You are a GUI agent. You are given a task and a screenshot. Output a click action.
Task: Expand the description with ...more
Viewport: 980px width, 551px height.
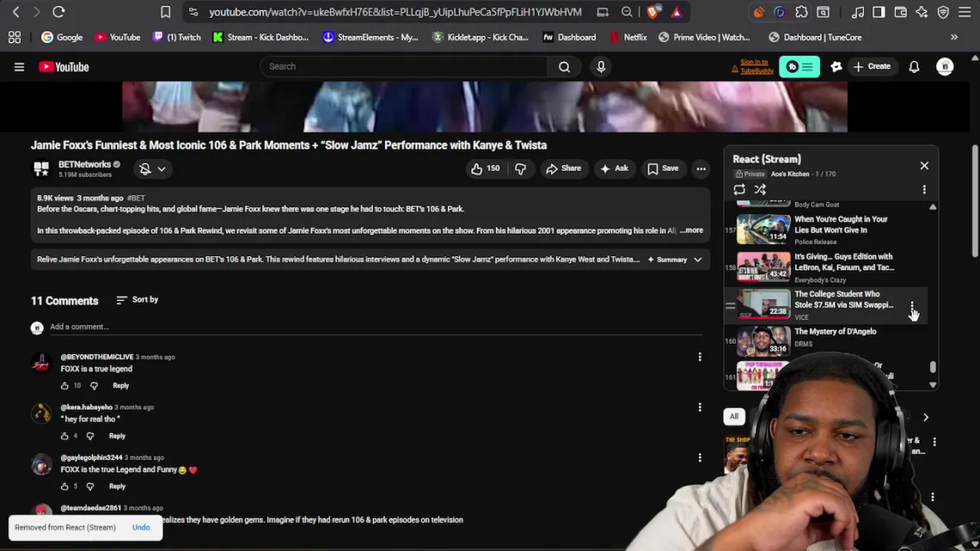[691, 230]
